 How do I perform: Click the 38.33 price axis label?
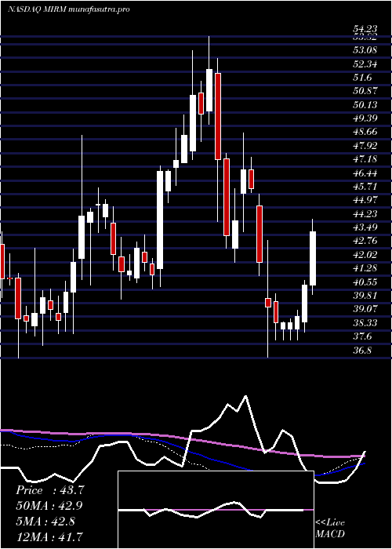(365, 323)
